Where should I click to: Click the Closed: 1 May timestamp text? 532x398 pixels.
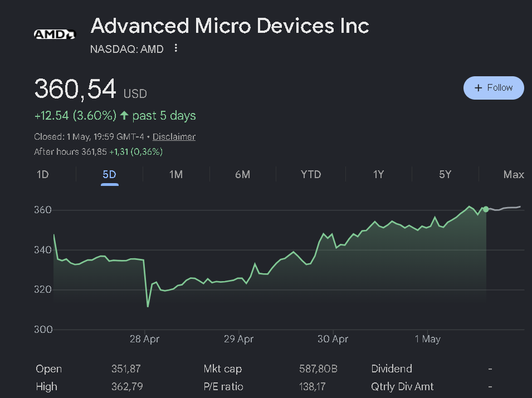pos(89,136)
